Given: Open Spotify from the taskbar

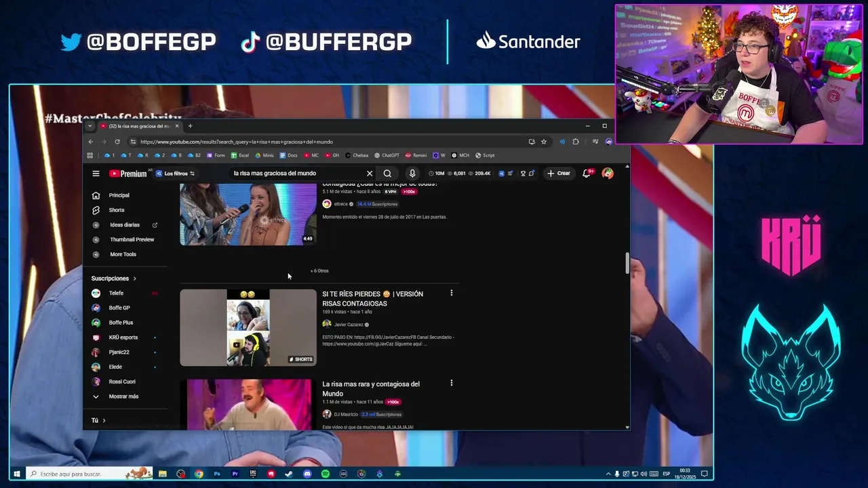Looking at the screenshot, I should click(325, 474).
